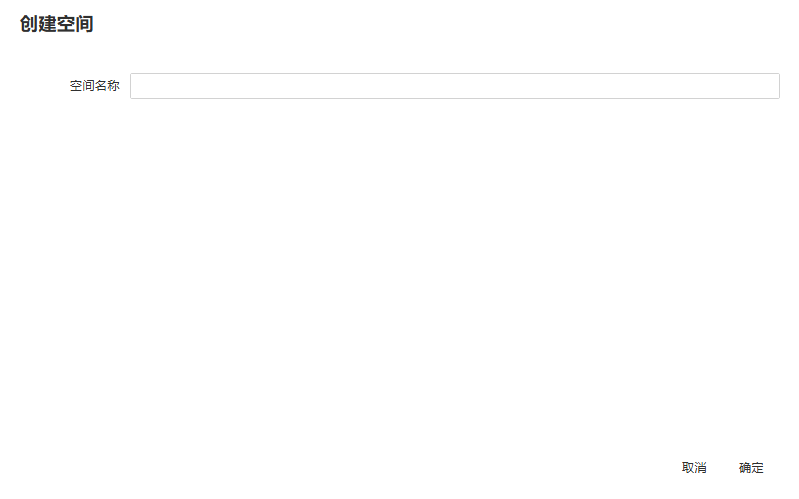Choose 确定 at the dialog footer
Screen dimensions: 799x499
751,467
